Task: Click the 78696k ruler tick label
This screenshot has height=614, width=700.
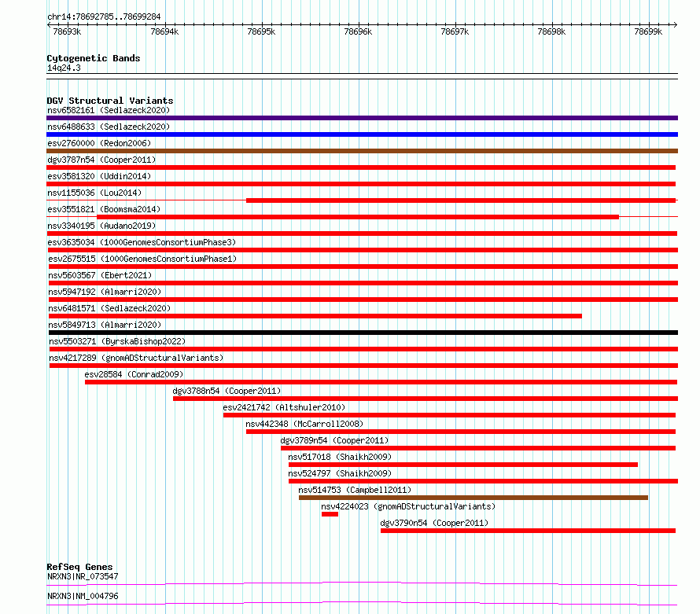Action: (358, 31)
